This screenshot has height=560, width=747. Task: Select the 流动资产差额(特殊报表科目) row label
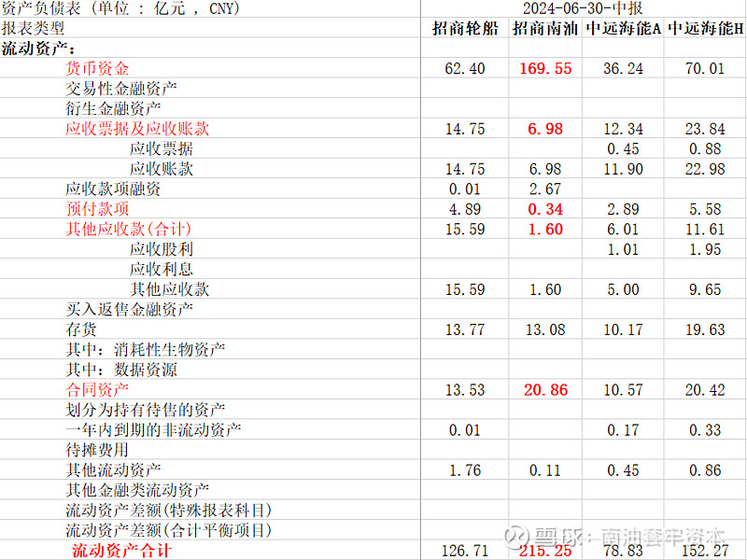click(169, 511)
